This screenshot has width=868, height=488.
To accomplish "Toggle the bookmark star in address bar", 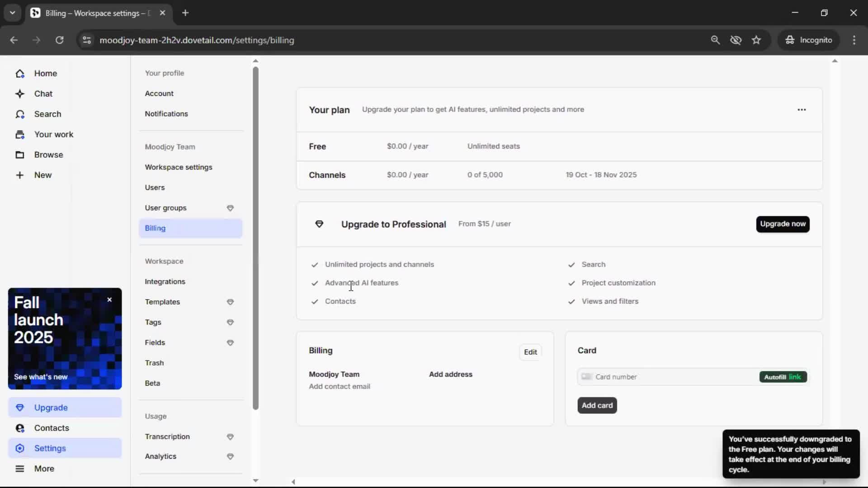I will tap(756, 40).
